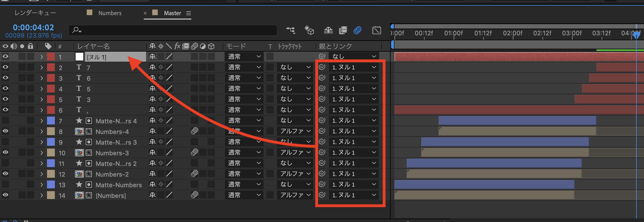Select the Numbers-2 layer duration bar
This screenshot has width=644, height=222.
click(494, 174)
